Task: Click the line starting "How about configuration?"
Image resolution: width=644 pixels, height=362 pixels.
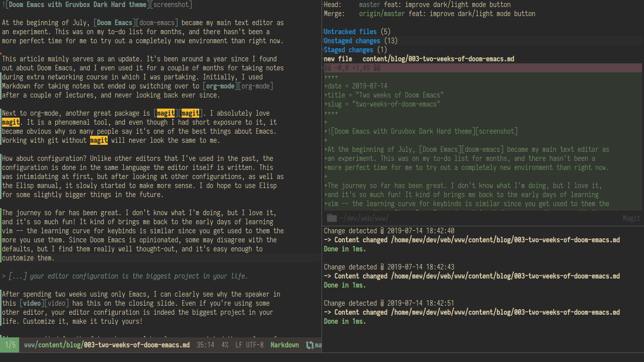Action: pos(138,158)
